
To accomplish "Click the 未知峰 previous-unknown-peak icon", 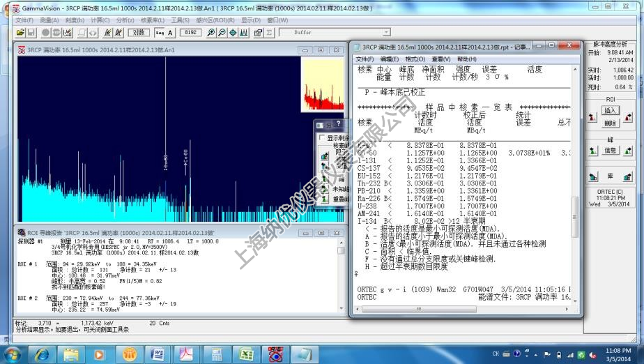I will point(325,188).
